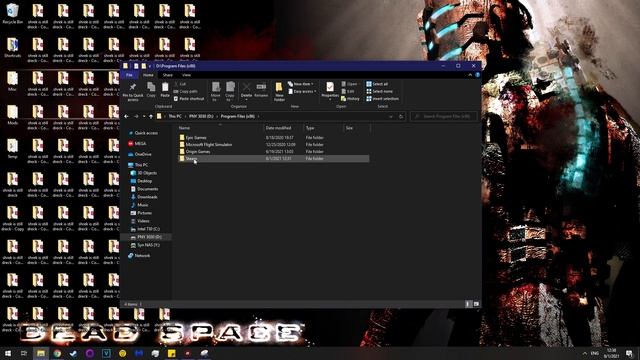Switch to the View ribbon tab

click(x=186, y=75)
